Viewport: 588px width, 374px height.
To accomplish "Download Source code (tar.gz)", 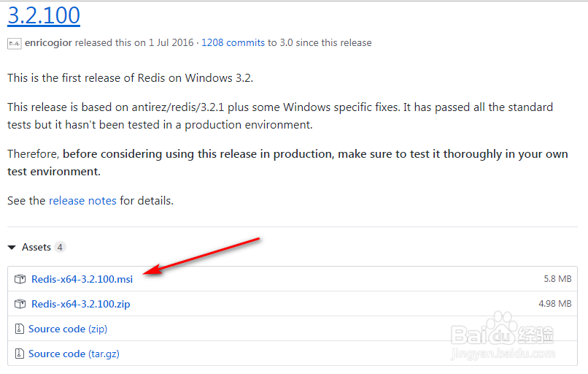I will pos(74,354).
